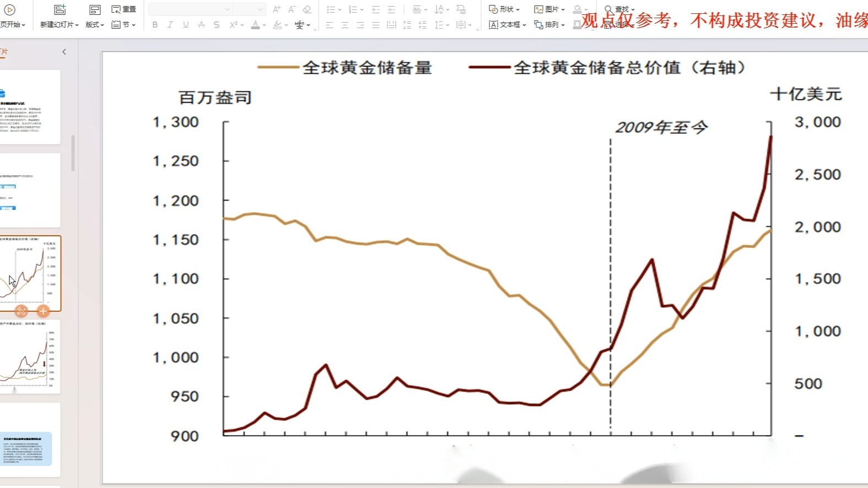Open the font name combo box
The width and height of the screenshot is (868, 488).
190,9
